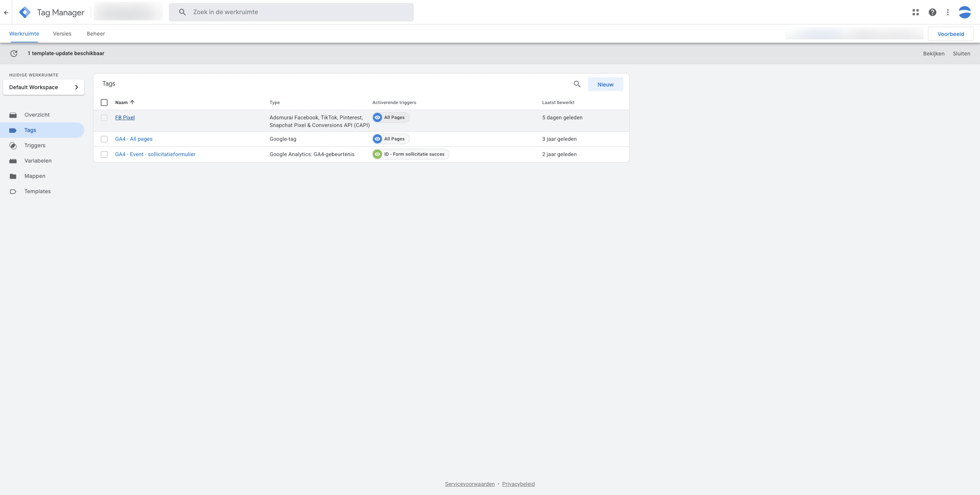Image resolution: width=980 pixels, height=495 pixels.
Task: Sort tags by Naam column arrow
Action: tap(132, 103)
